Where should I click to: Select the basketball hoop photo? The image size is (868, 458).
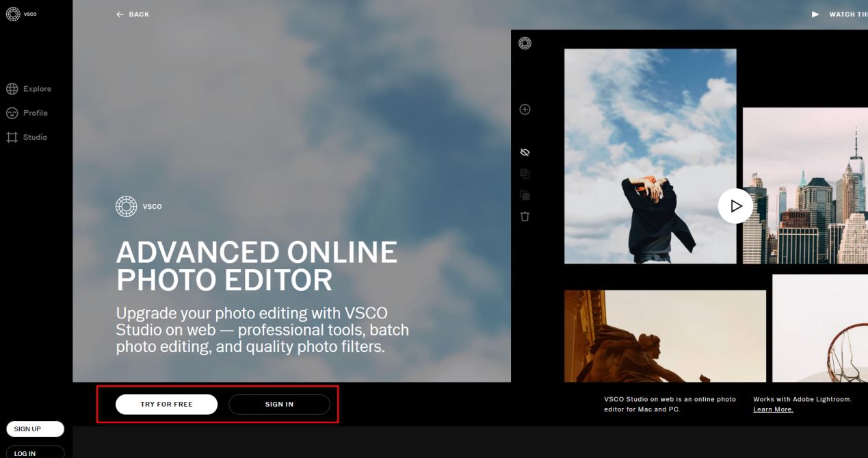(x=820, y=329)
